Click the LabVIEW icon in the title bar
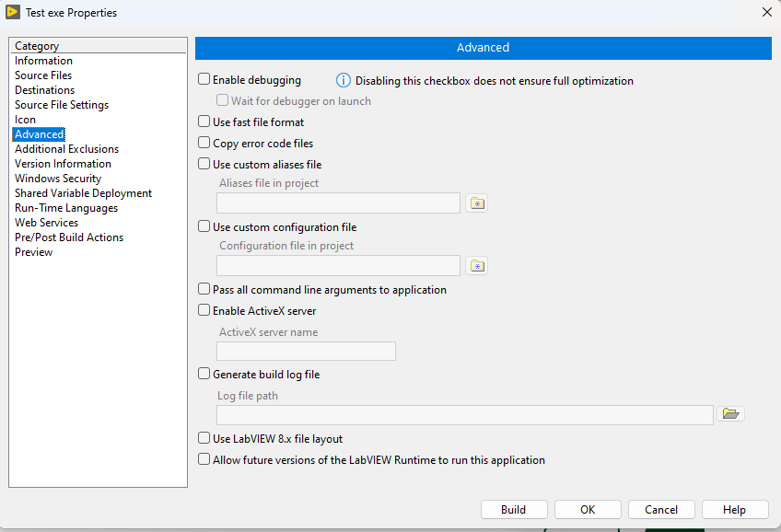The image size is (781, 532). [x=12, y=12]
